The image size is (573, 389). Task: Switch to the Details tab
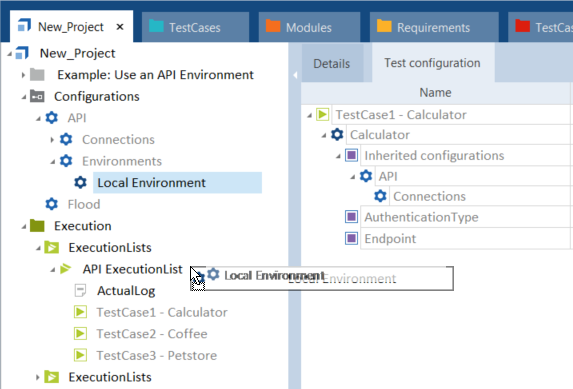point(331,64)
